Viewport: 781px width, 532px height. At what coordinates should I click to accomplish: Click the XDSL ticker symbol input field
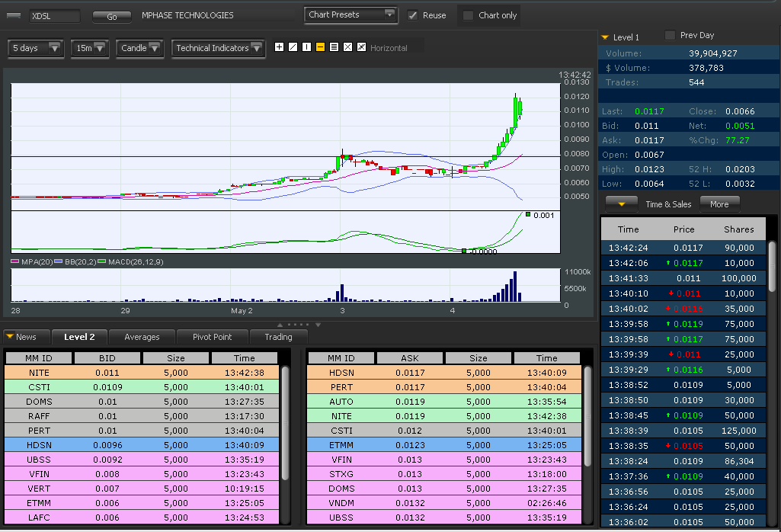[x=53, y=15]
